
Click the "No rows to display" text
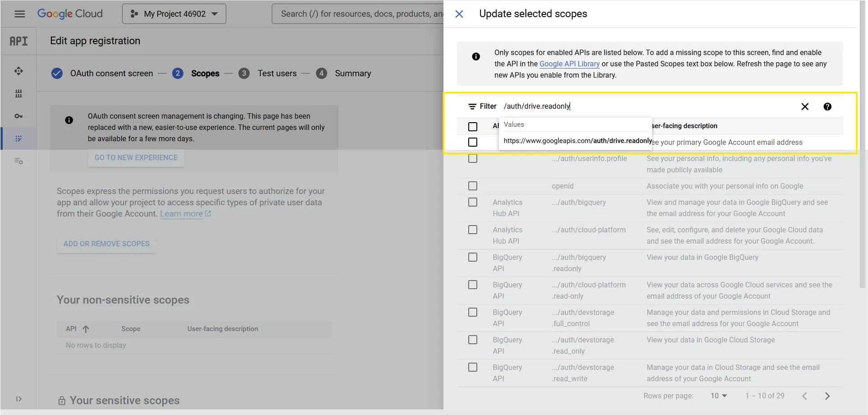[x=96, y=346]
